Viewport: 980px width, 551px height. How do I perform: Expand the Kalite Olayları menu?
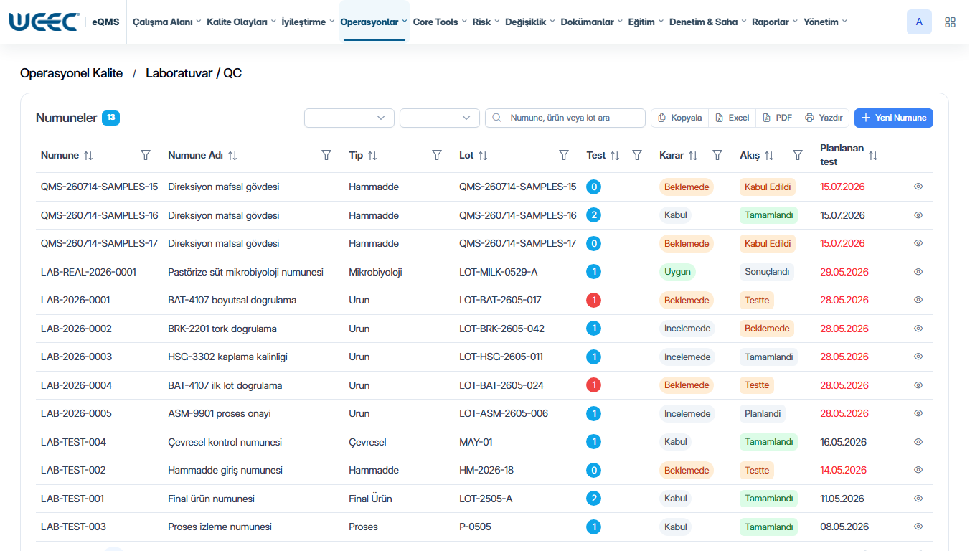point(241,22)
